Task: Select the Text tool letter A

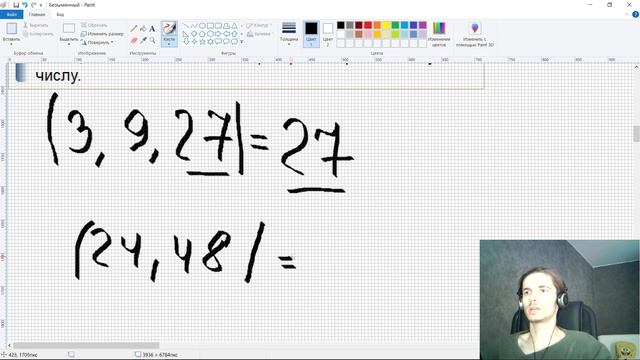Action: [152, 29]
